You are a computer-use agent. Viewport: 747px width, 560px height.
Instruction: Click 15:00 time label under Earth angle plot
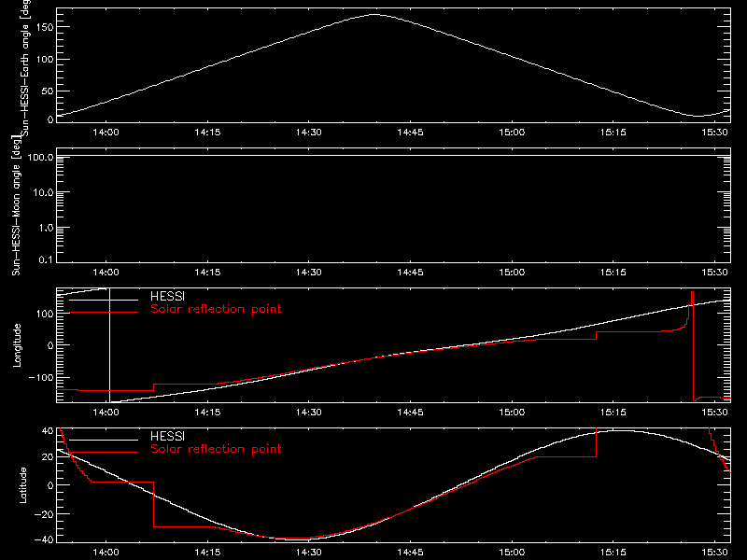tap(512, 132)
